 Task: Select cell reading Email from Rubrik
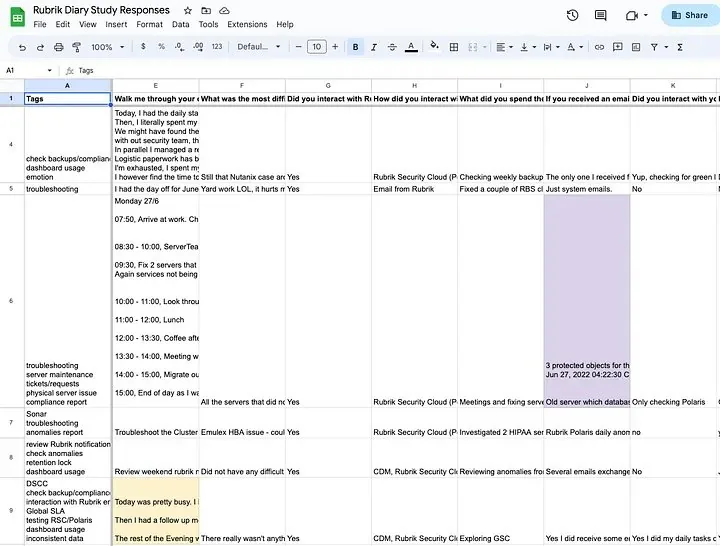click(x=414, y=189)
